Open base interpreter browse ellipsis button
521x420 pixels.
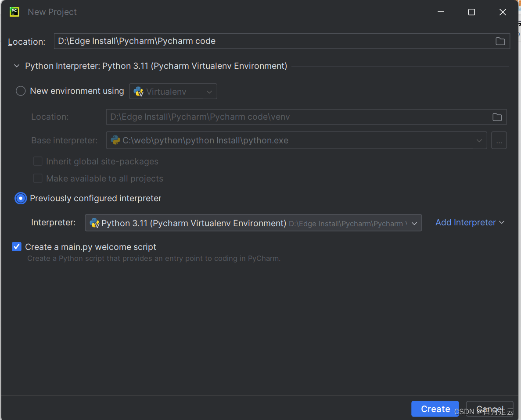(x=499, y=140)
